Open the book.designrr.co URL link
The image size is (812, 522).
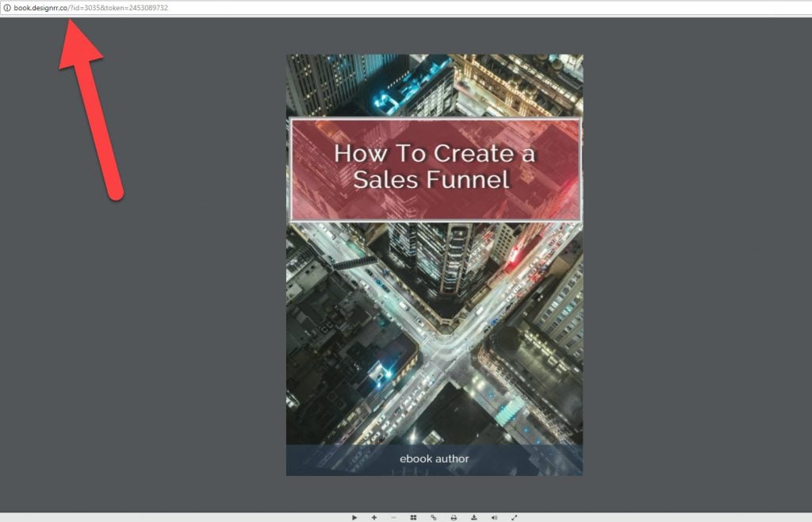click(39, 8)
